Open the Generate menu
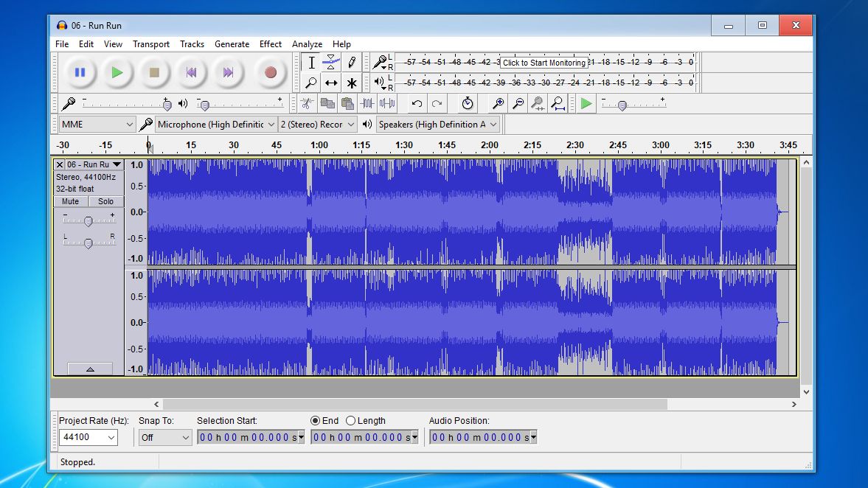868x488 pixels. (x=232, y=44)
